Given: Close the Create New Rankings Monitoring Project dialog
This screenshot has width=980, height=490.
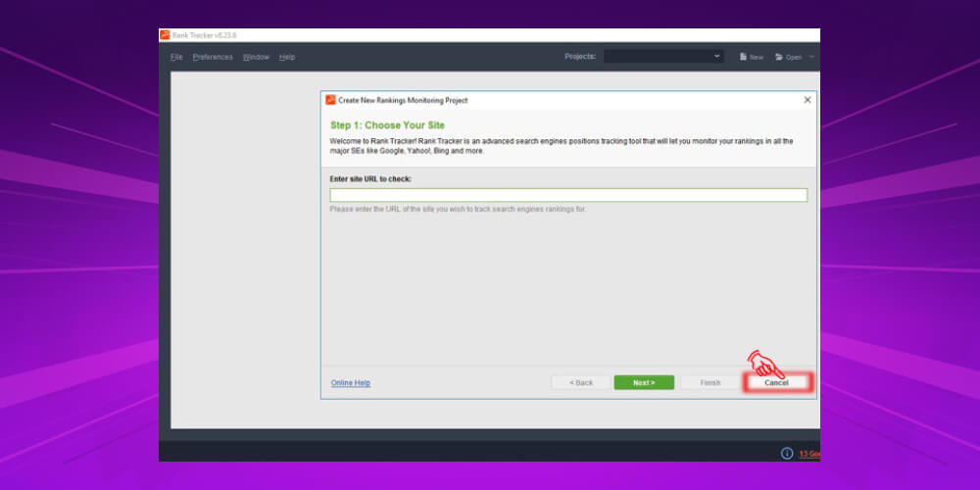Looking at the screenshot, I should pos(807,100).
